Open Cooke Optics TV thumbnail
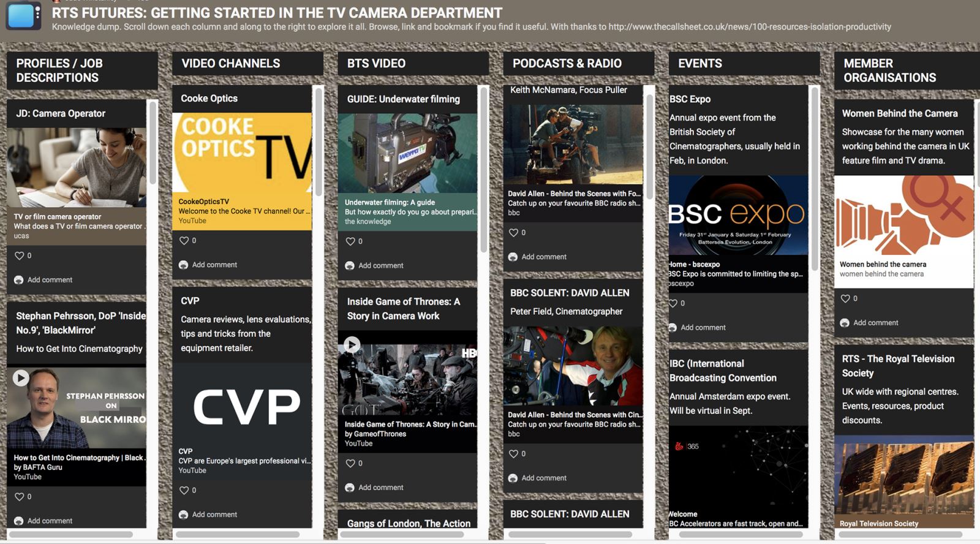The height and width of the screenshot is (544, 980). tap(242, 153)
